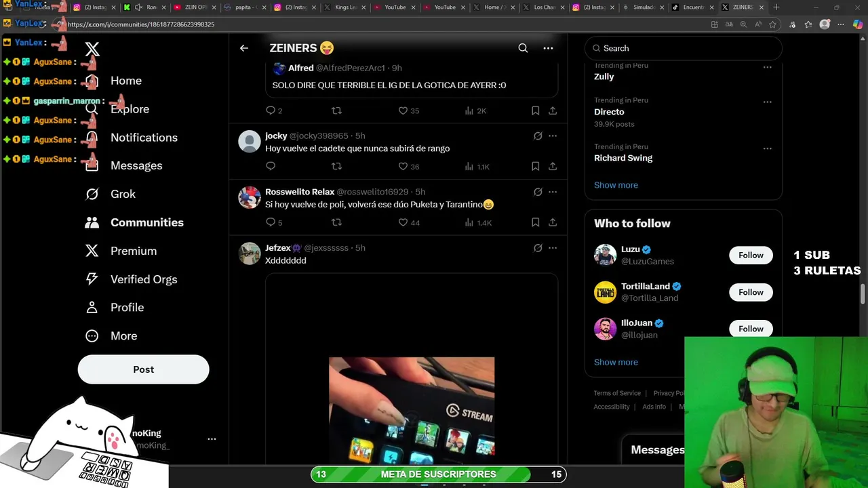Screen dimensions: 868x488
Task: Ask Grok about Jefzex's post
Action: [x=538, y=248]
